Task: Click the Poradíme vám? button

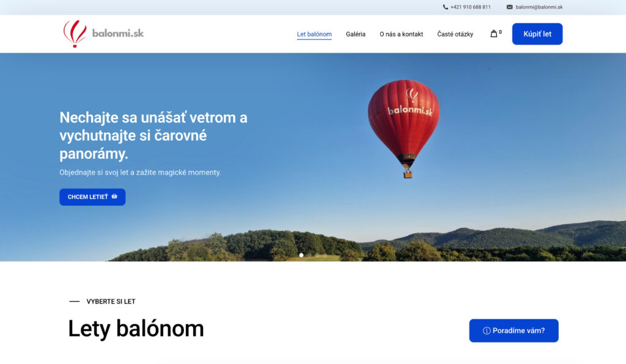Action: pyautogui.click(x=514, y=330)
